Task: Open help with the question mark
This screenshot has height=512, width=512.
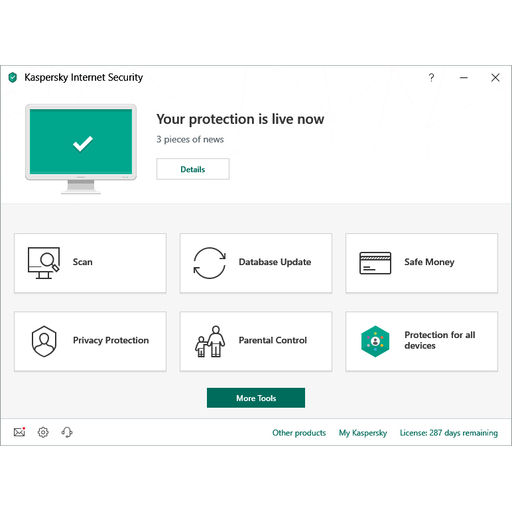Action: [x=431, y=78]
